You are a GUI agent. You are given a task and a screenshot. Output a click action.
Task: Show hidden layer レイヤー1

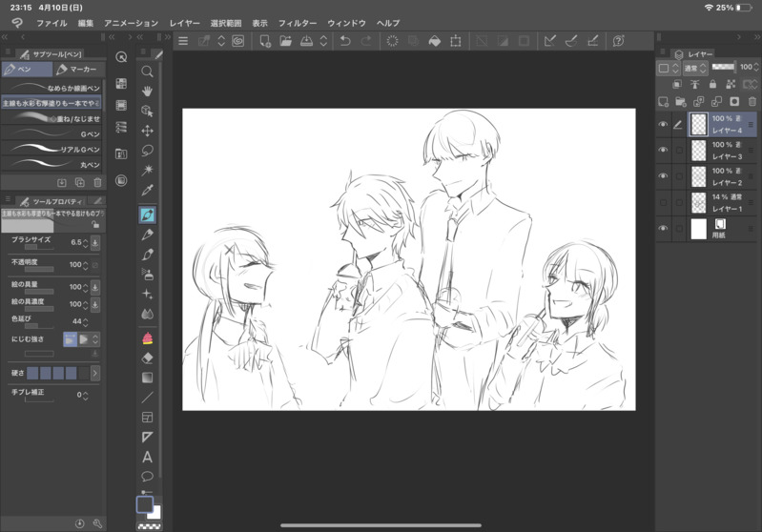pyautogui.click(x=663, y=202)
